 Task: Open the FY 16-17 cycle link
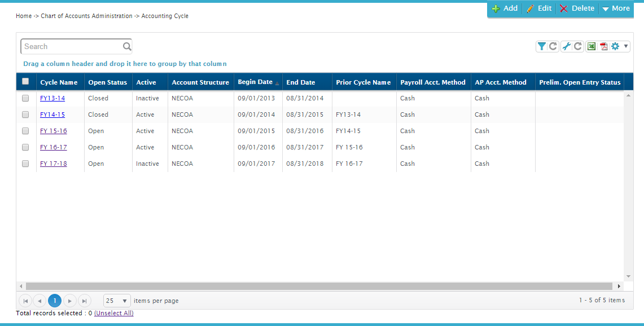(x=54, y=147)
